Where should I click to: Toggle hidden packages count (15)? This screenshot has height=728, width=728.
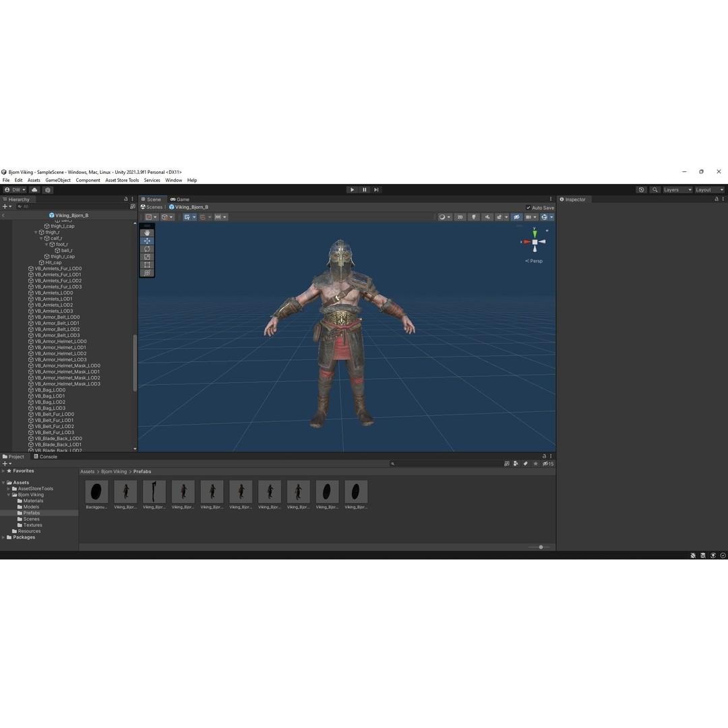tap(548, 464)
